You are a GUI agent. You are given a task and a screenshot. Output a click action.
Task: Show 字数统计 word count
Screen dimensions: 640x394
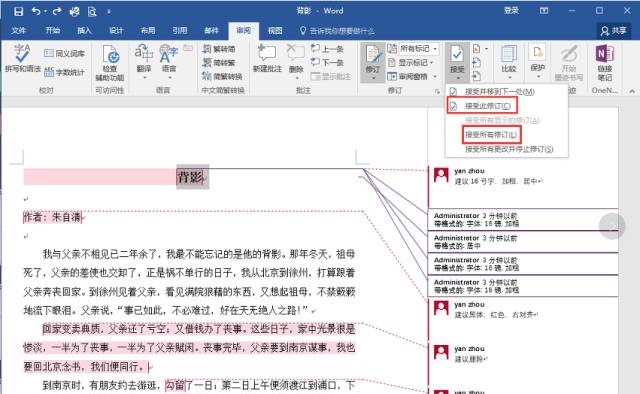64,72
